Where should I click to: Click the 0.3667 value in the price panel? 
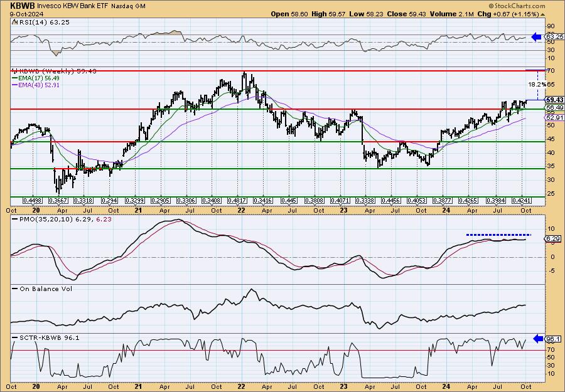coord(58,201)
